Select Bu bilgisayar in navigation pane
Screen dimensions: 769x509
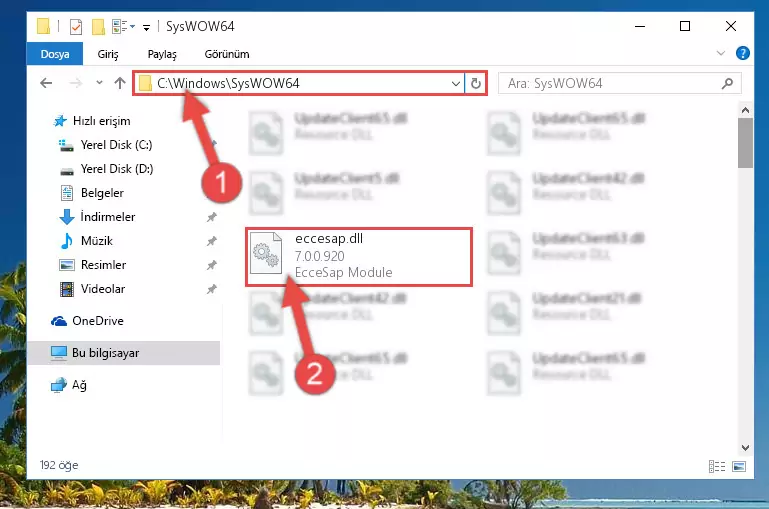(124, 353)
